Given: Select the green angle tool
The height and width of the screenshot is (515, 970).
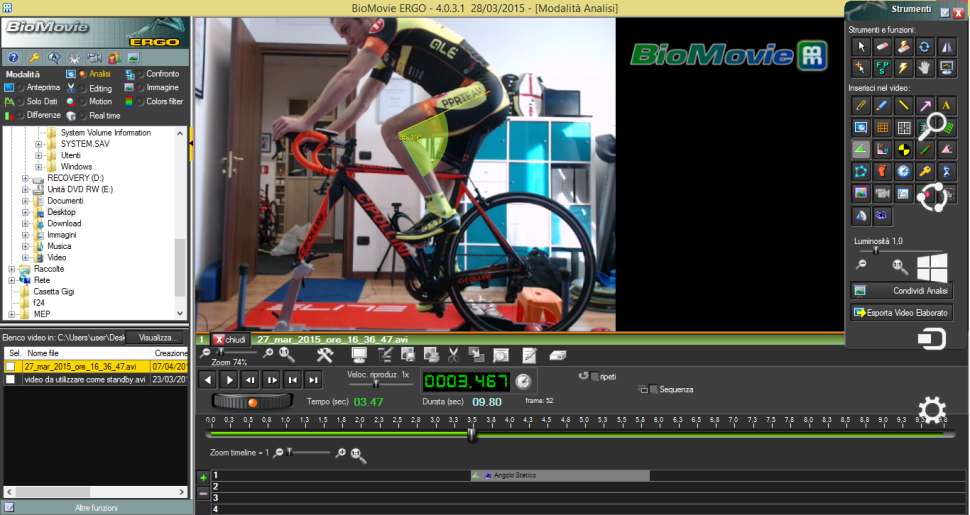Looking at the screenshot, I should coord(861,149).
